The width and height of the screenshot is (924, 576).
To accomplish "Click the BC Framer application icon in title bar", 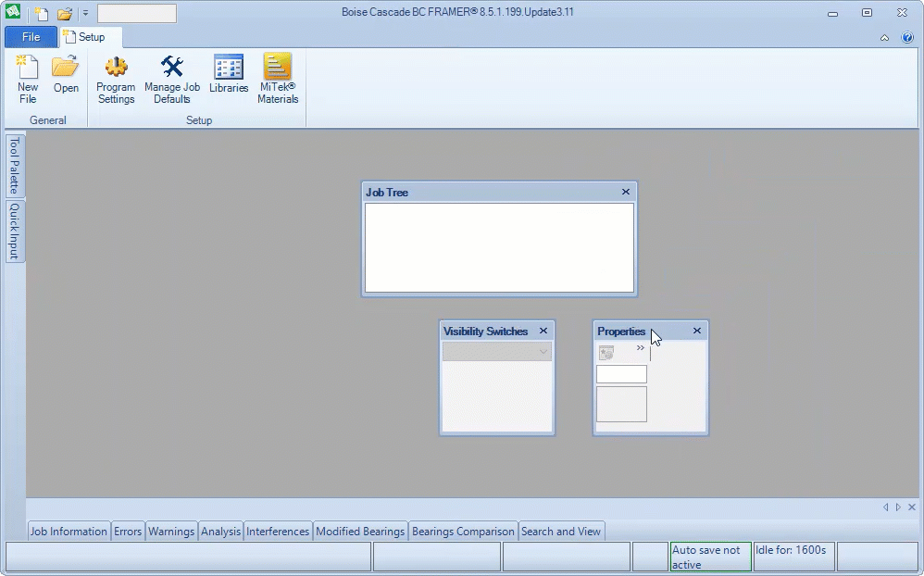I will 12,12.
